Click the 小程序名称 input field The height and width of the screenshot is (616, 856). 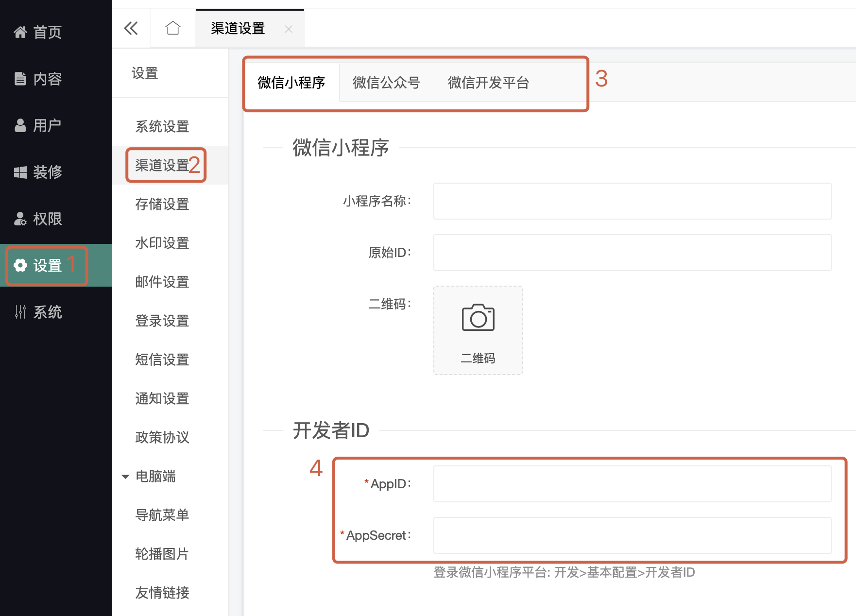point(632,201)
